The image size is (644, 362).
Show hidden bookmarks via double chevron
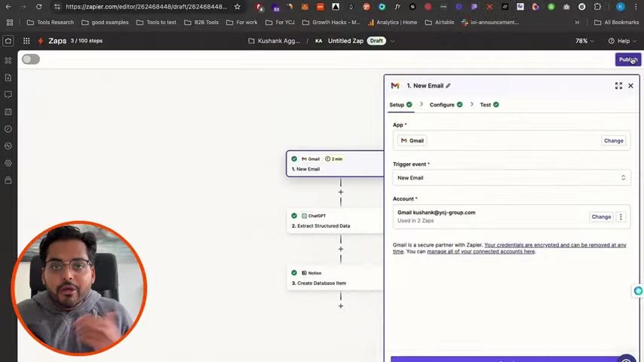pyautogui.click(x=577, y=22)
